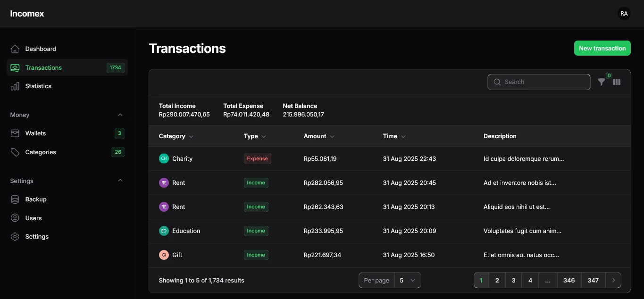Click the Statistics bar chart icon

click(x=15, y=86)
